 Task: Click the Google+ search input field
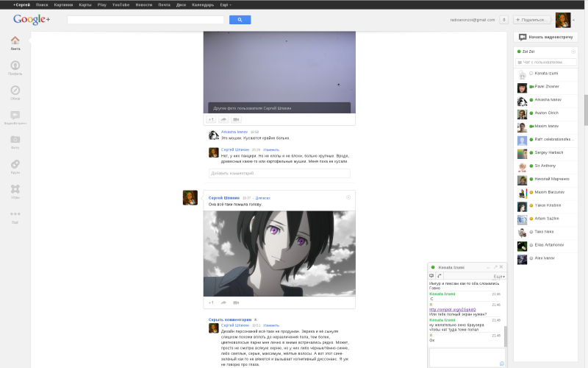(146, 20)
